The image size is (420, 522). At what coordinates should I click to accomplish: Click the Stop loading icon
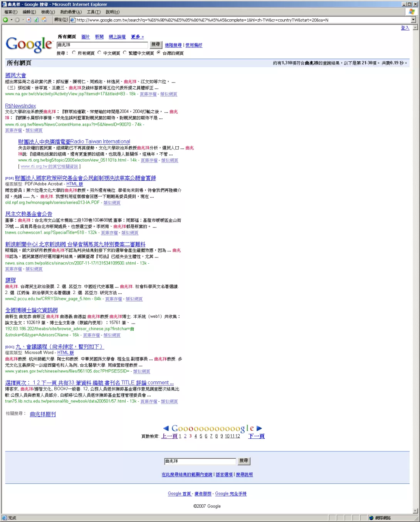point(29,20)
